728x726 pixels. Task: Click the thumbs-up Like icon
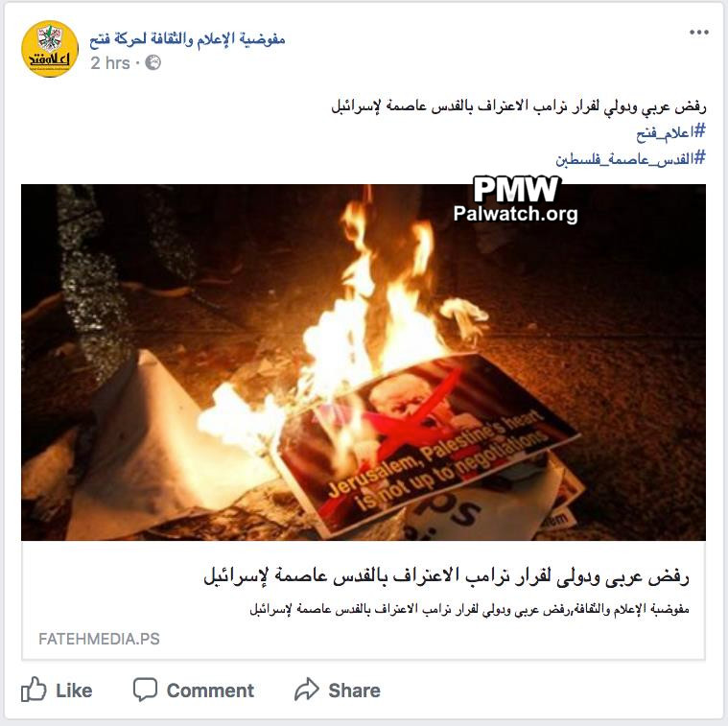coord(34,689)
